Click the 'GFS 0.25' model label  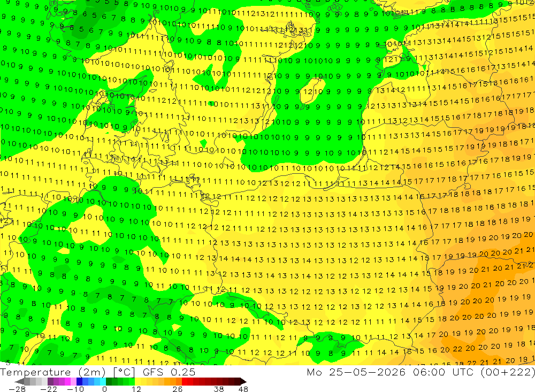click(x=169, y=372)
